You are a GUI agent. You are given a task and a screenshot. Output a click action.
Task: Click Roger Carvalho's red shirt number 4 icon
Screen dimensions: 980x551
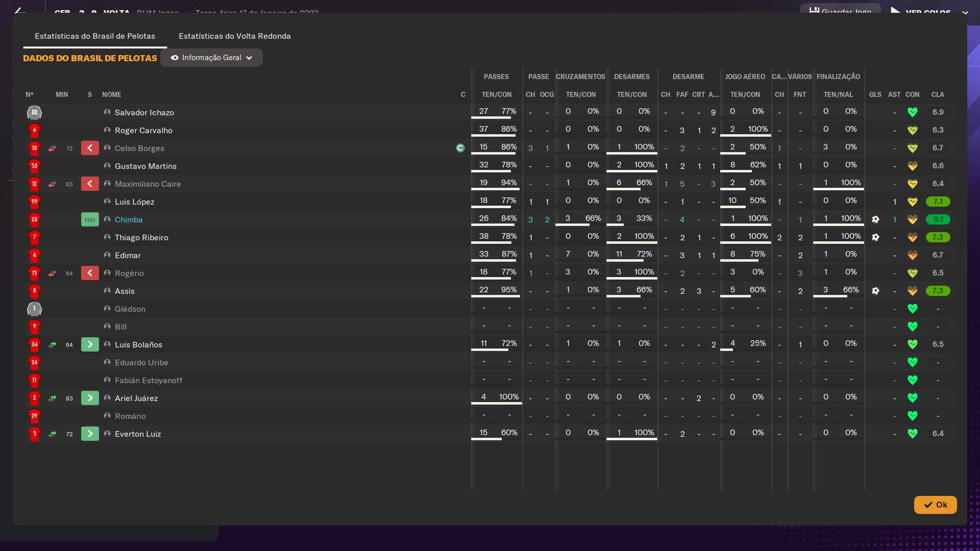pos(34,130)
